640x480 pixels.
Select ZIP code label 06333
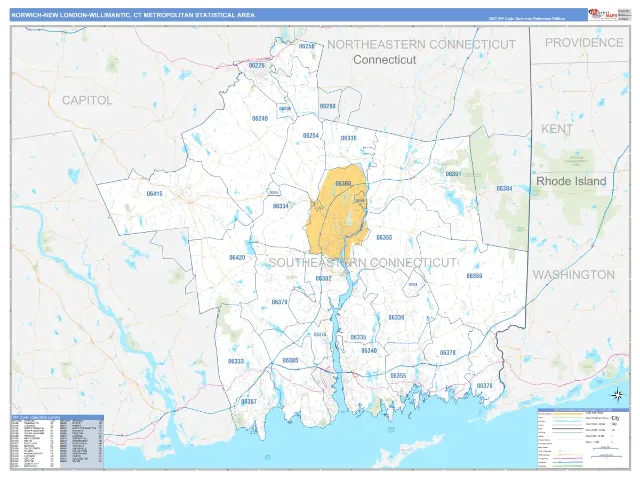tap(236, 361)
